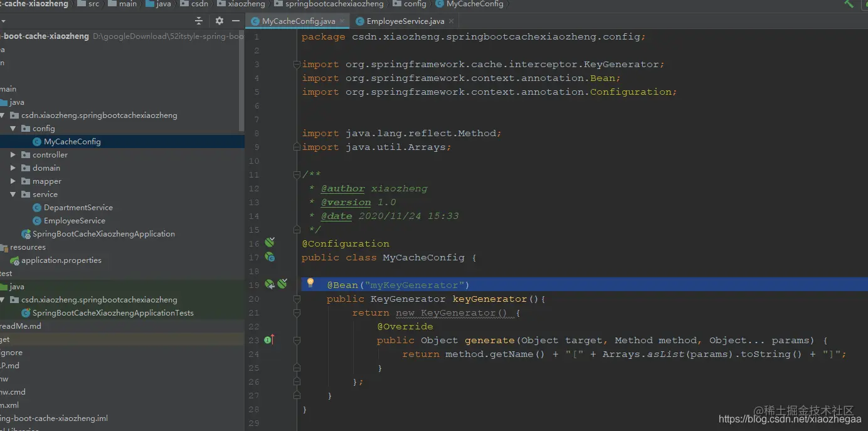
Task: Click the package declaration line
Action: click(x=474, y=36)
